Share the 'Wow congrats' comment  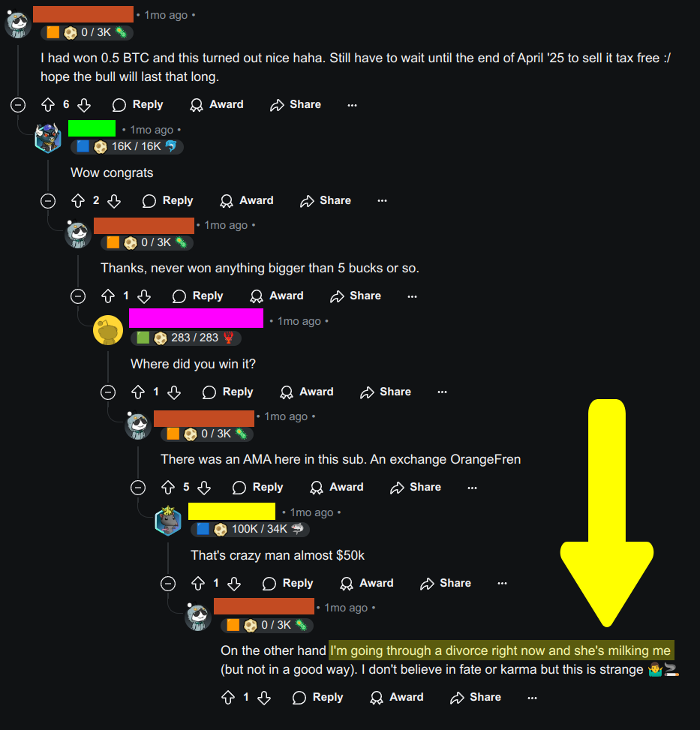click(x=326, y=200)
